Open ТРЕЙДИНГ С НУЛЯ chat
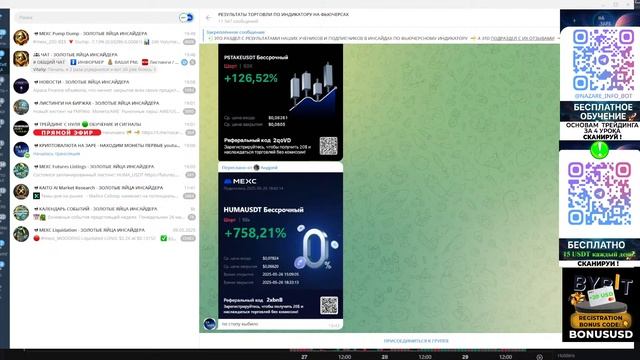 coord(104,129)
